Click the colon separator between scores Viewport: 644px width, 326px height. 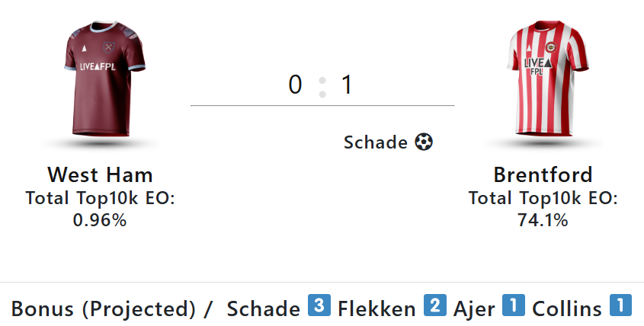322,88
